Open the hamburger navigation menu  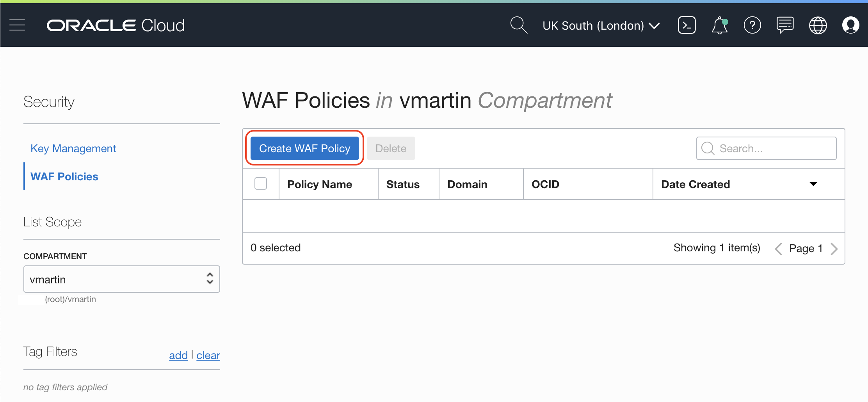[17, 25]
